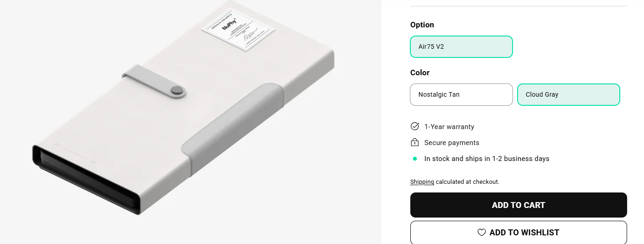
Task: Select the Air75 V2 option
Action: [x=461, y=47]
